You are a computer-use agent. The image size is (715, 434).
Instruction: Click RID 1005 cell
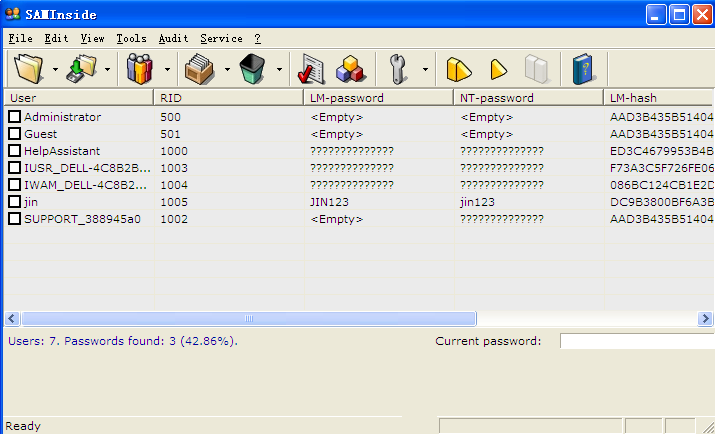click(174, 202)
